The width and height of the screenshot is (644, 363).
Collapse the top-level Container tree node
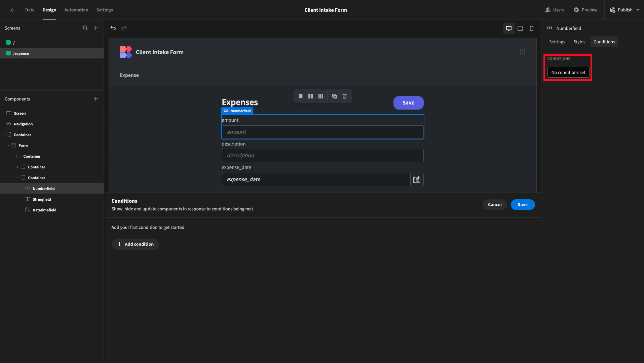coord(4,135)
